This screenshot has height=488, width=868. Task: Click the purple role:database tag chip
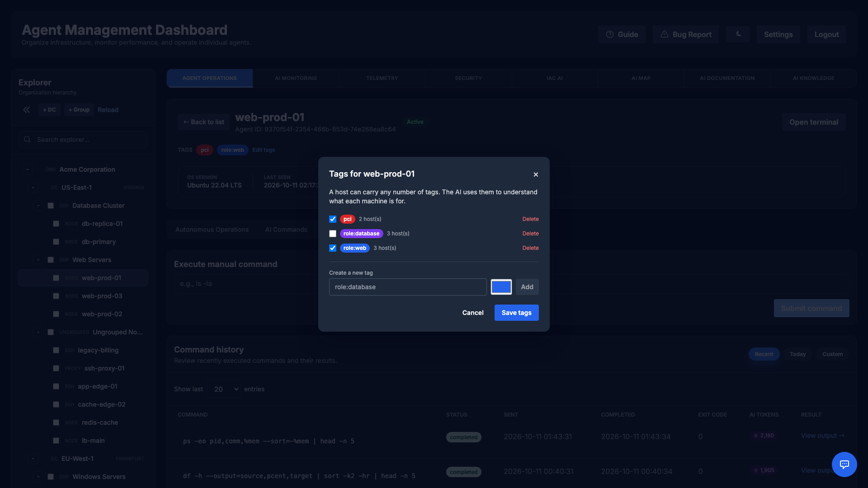[361, 234]
